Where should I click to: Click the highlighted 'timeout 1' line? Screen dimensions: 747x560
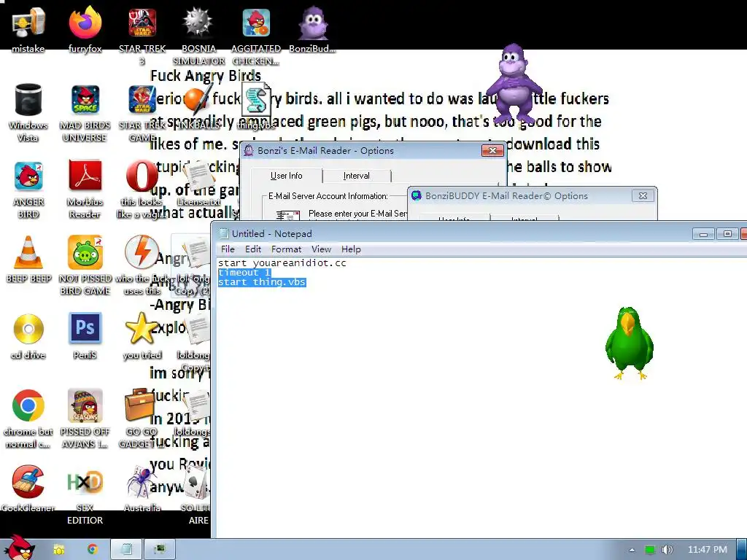(244, 273)
